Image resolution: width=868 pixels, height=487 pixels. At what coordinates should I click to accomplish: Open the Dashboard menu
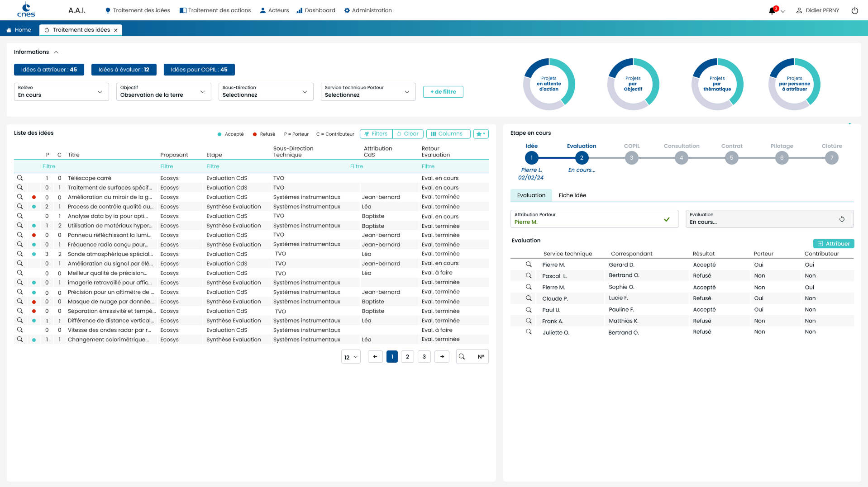pos(316,10)
